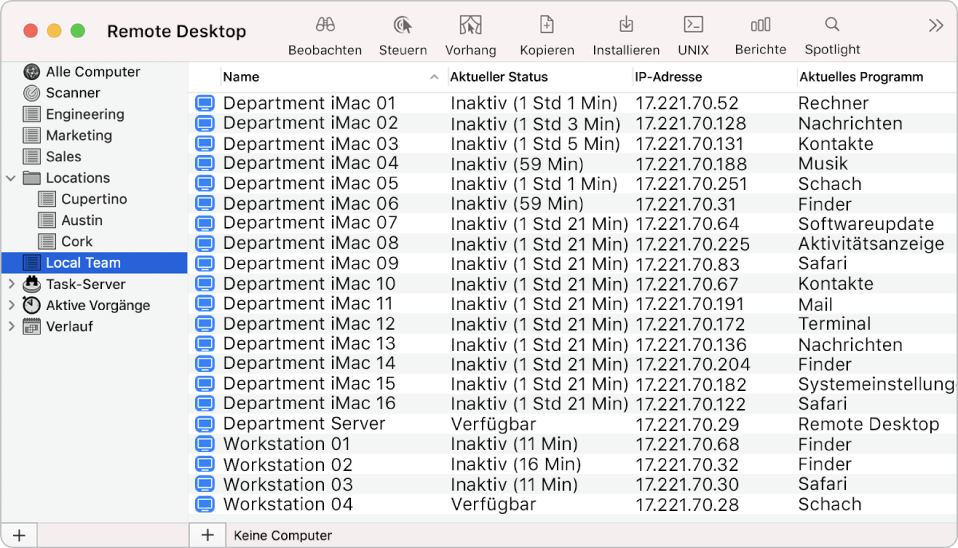Expand the Task-Server sidebar item

tap(11, 284)
